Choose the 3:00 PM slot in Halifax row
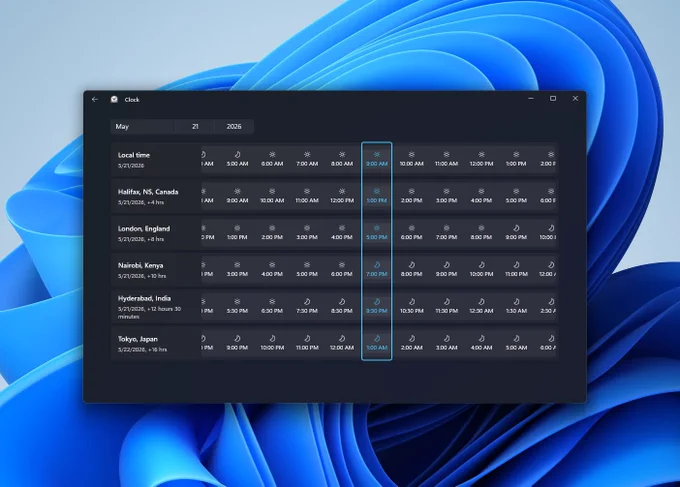Image resolution: width=680 pixels, height=487 pixels. point(446,196)
